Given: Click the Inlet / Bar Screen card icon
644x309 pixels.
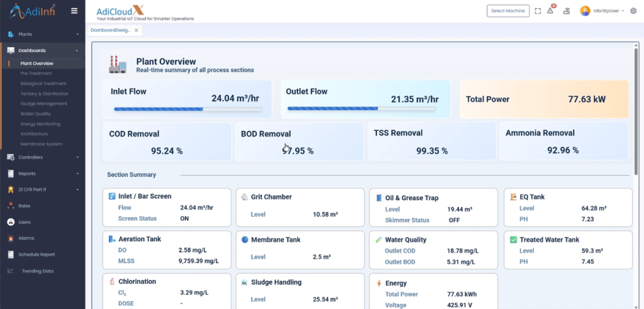Looking at the screenshot, I should coord(112,196).
